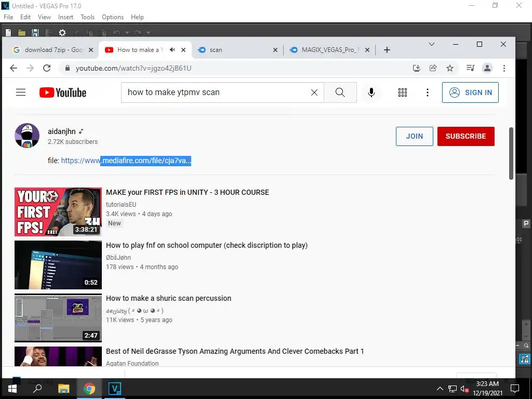Image resolution: width=532 pixels, height=399 pixels.
Task: Click the JOIN button
Action: pyautogui.click(x=414, y=136)
